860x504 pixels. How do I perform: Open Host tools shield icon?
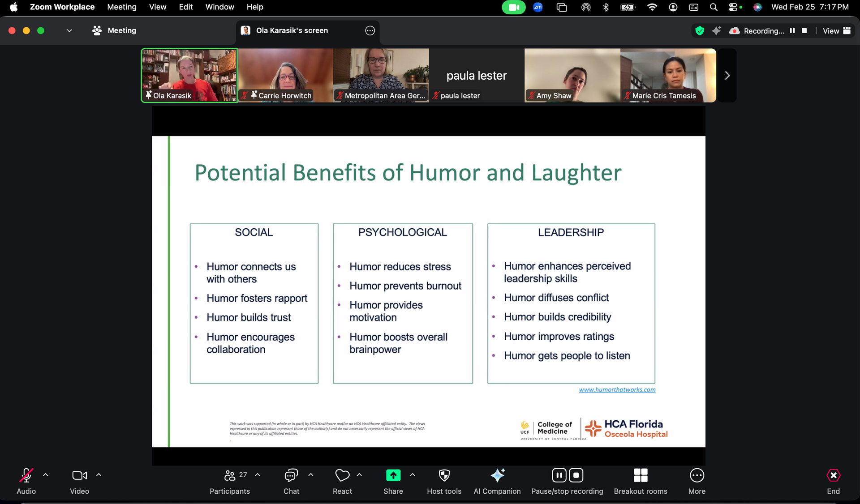point(444,475)
